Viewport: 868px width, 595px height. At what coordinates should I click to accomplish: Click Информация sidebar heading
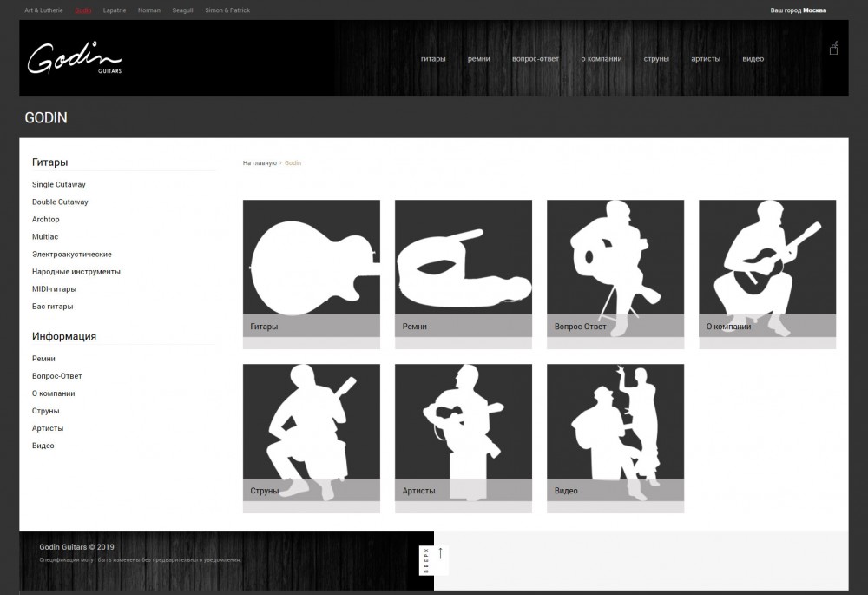click(64, 336)
